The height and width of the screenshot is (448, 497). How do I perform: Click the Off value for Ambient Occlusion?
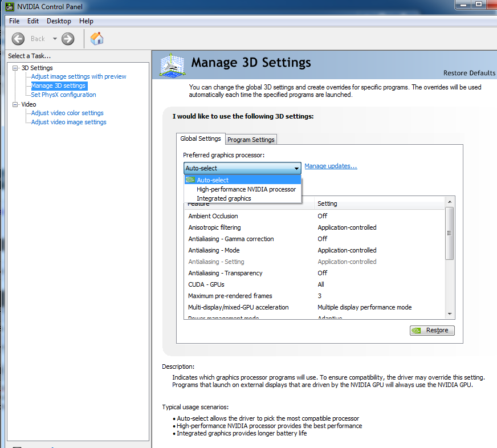tap(323, 216)
